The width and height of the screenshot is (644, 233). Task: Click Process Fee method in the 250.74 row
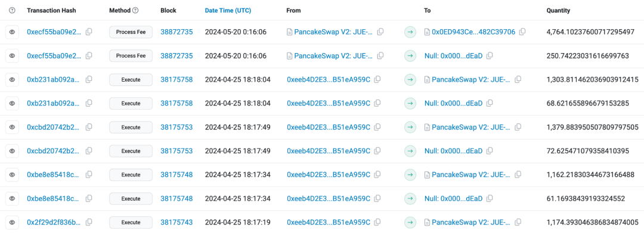(131, 56)
